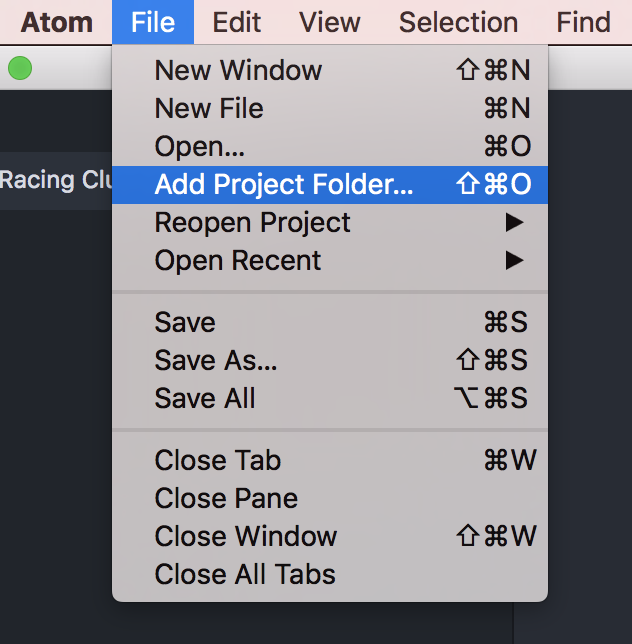
Task: Expand the Open Recent submenu
Action: (x=238, y=260)
